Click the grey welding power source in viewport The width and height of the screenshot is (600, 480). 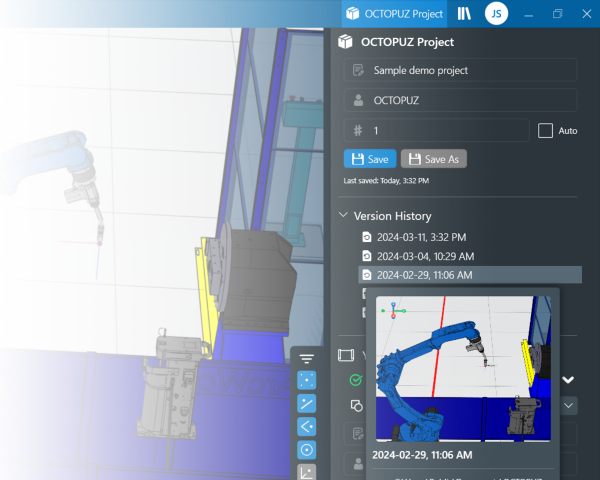pos(172,385)
